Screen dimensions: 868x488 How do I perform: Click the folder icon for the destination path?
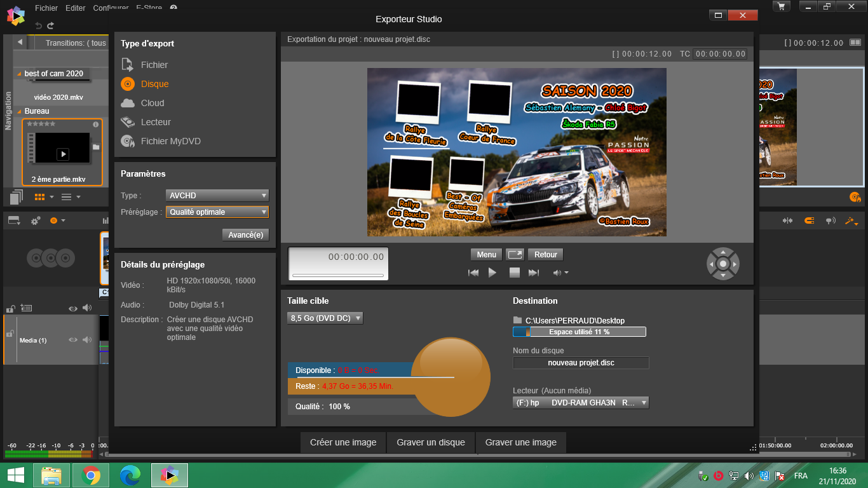click(518, 321)
